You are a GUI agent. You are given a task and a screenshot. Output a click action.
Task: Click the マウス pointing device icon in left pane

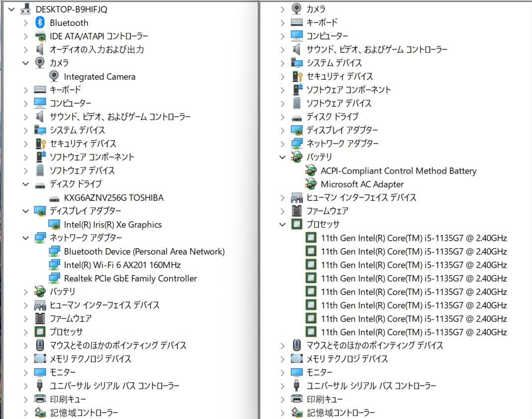(40, 345)
